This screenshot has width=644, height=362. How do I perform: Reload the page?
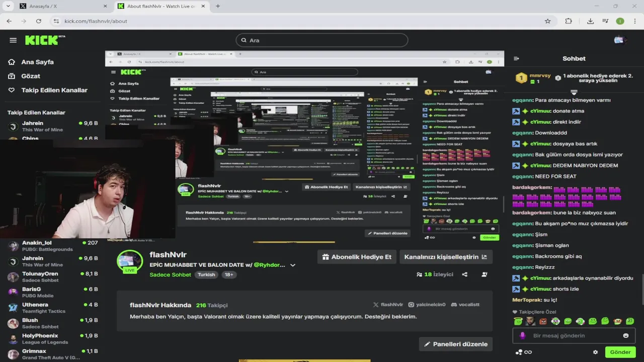pyautogui.click(x=38, y=21)
